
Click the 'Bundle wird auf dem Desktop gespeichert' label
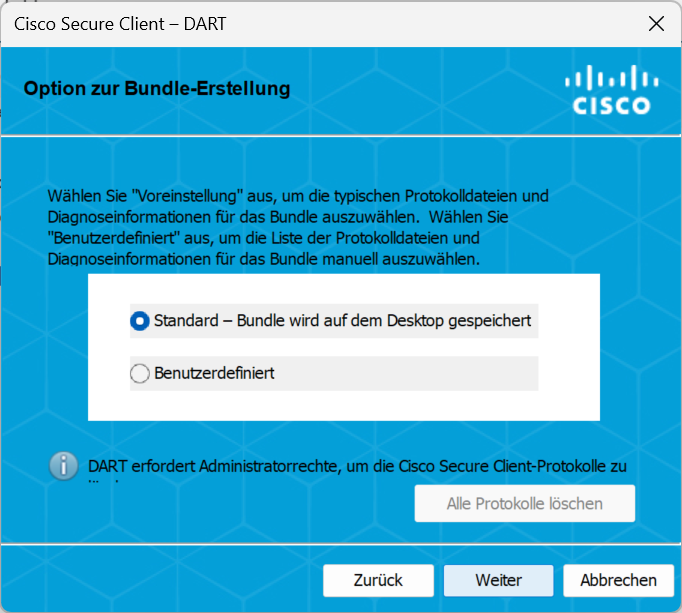(x=342, y=321)
